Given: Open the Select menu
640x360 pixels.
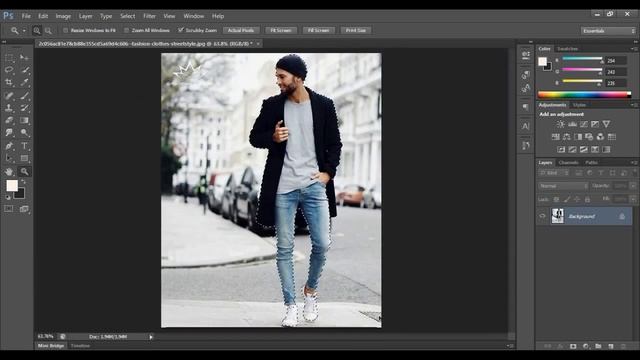Looking at the screenshot, I should point(127,16).
